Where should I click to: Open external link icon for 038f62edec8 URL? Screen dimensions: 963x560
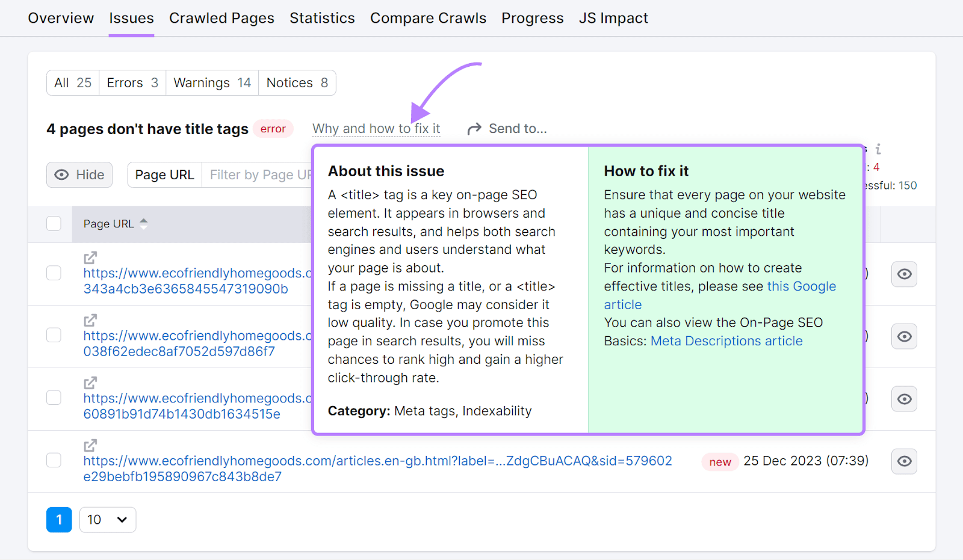click(x=90, y=321)
